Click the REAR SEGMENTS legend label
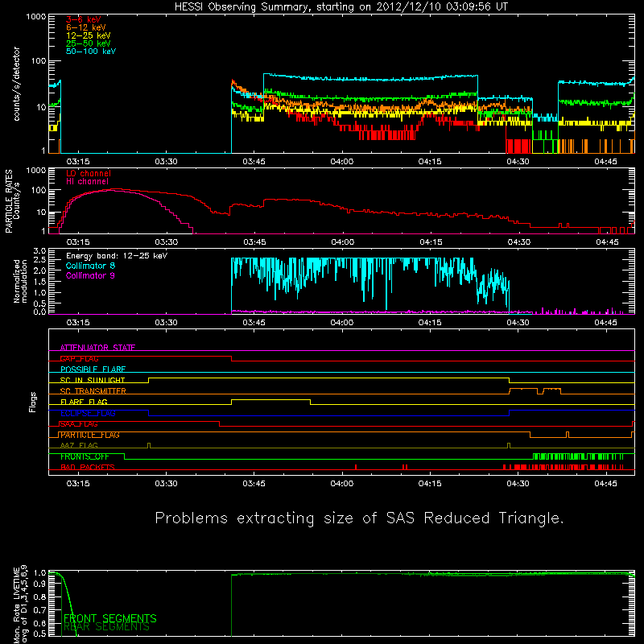This screenshot has width=644, height=644. 106,627
